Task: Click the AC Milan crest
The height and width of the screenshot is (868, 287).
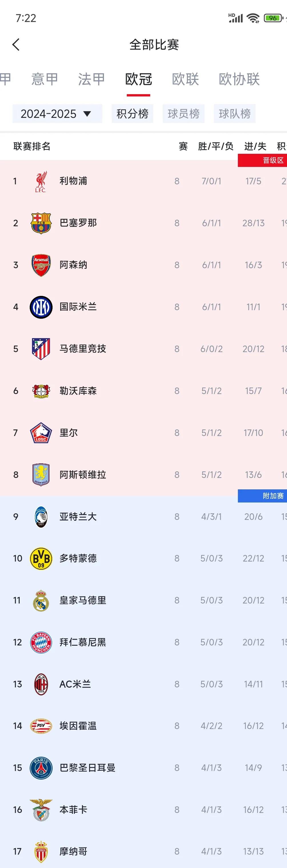Action: [x=41, y=684]
